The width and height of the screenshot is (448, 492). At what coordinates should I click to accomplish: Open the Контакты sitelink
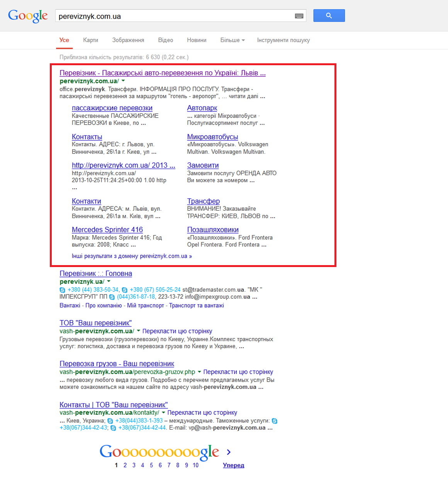[x=87, y=137]
